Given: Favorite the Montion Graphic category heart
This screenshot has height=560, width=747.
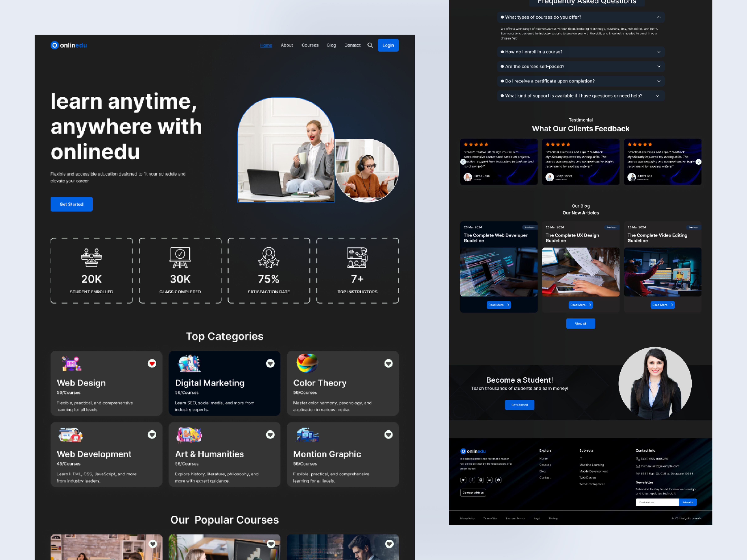Looking at the screenshot, I should tap(388, 435).
